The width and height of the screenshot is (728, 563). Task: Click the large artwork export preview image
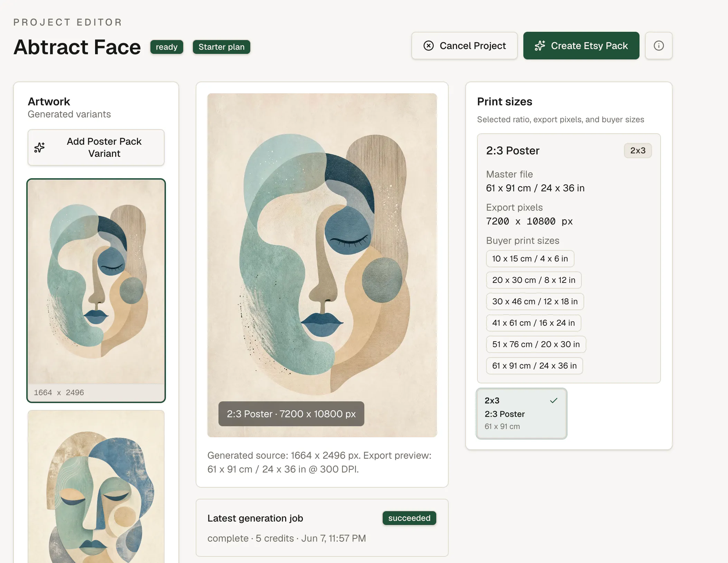point(322,265)
